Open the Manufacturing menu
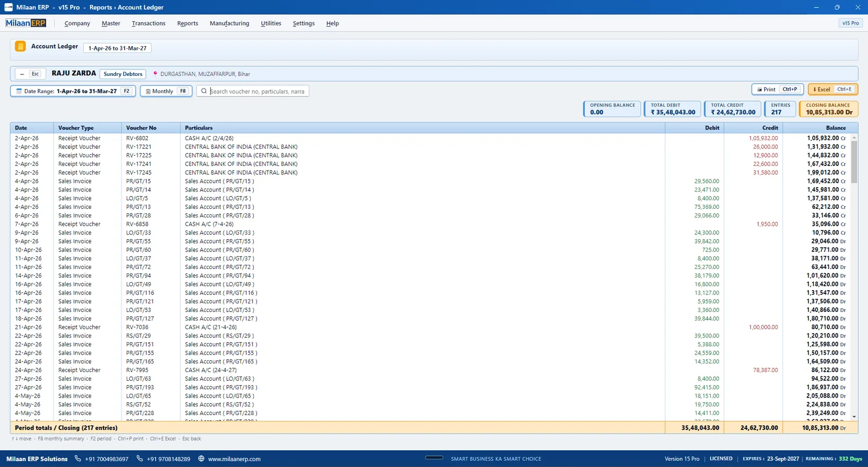The height and width of the screenshot is (467, 868). click(x=229, y=23)
